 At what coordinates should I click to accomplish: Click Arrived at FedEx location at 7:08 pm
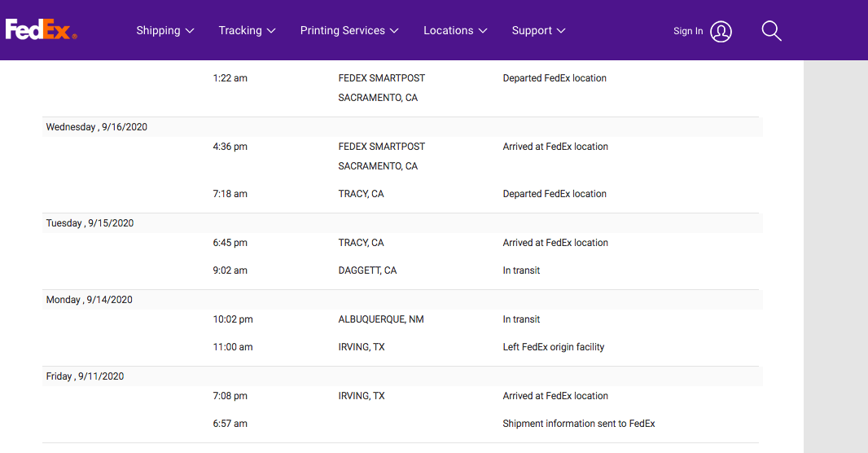pyautogui.click(x=556, y=395)
